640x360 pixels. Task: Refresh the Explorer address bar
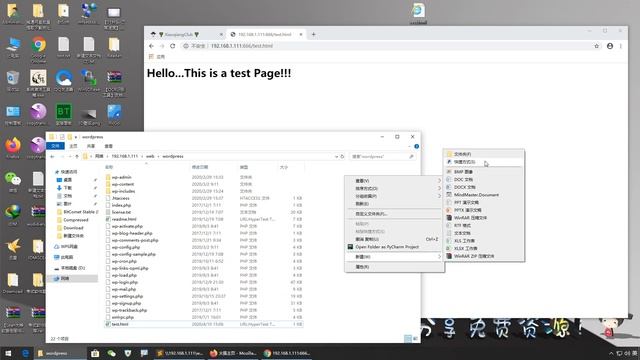[342, 156]
